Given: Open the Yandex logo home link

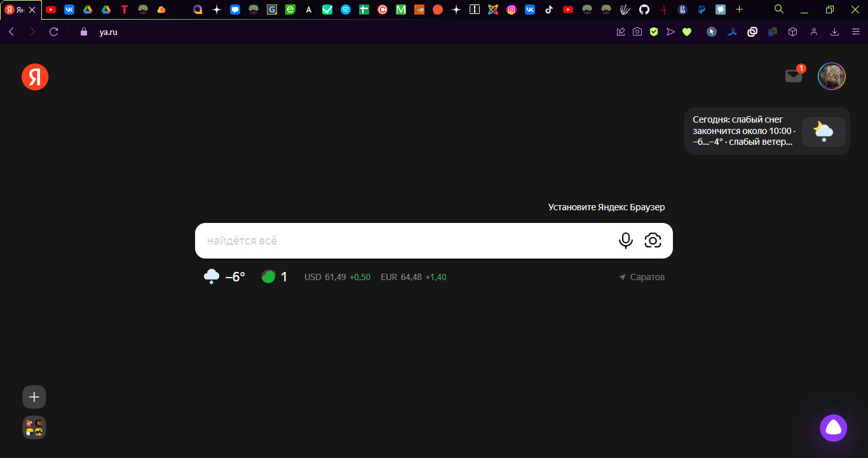Looking at the screenshot, I should [35, 77].
